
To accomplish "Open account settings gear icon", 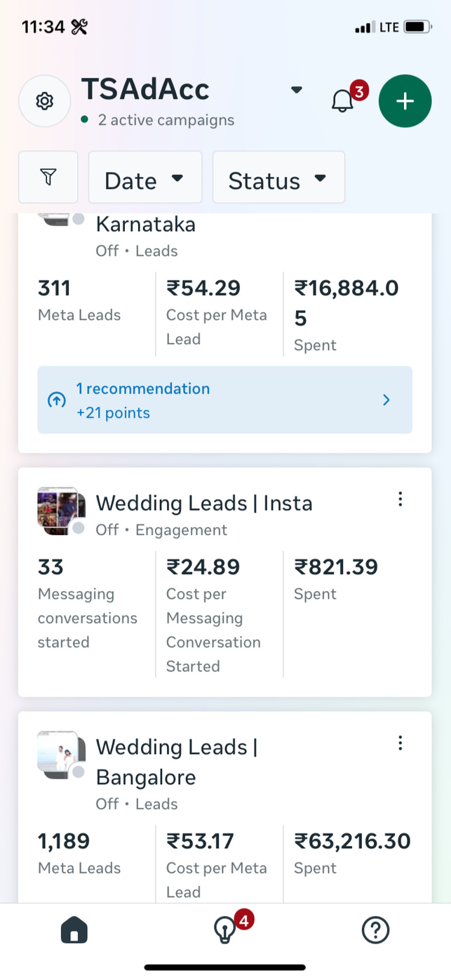I will [44, 101].
